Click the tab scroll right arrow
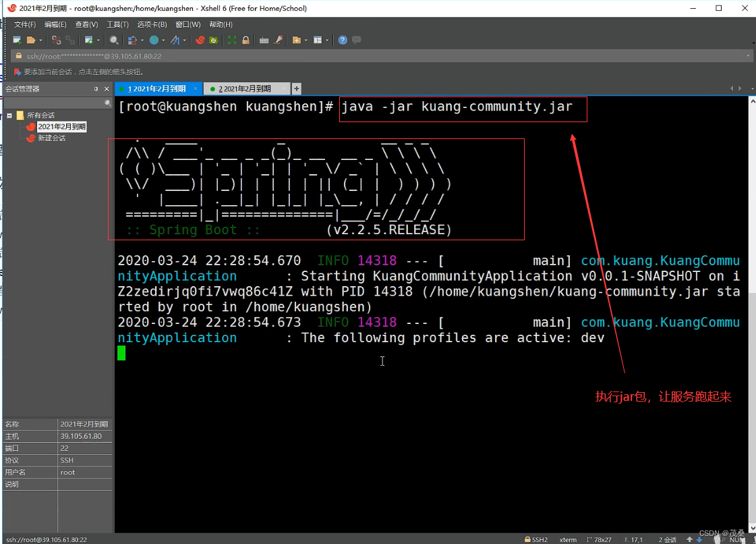Screen dimensions: 756x544 740,88
